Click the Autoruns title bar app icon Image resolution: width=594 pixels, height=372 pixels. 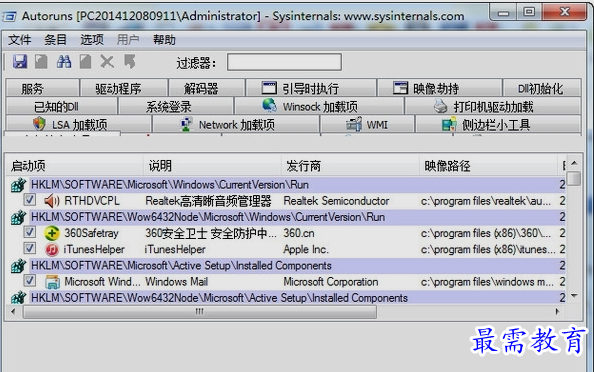9,16
